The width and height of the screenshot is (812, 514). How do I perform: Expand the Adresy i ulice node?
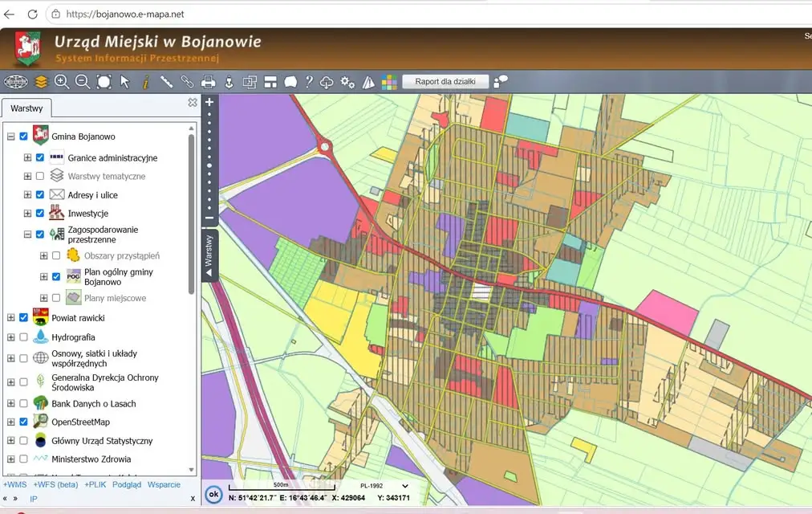pos(27,195)
